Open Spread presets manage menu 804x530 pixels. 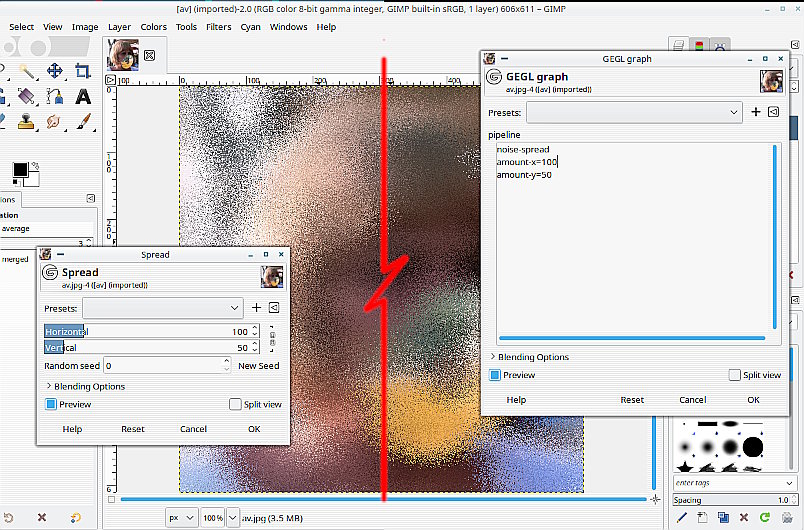pos(274,308)
